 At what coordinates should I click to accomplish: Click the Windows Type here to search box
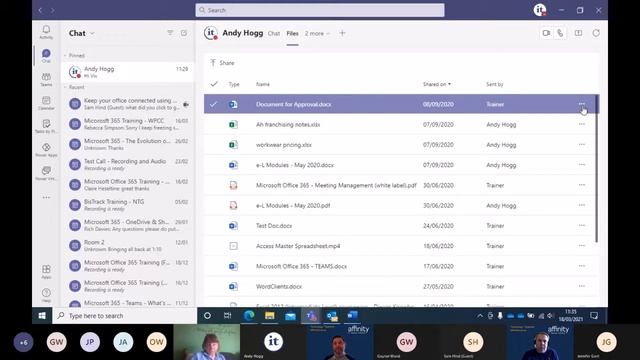[x=124, y=316]
